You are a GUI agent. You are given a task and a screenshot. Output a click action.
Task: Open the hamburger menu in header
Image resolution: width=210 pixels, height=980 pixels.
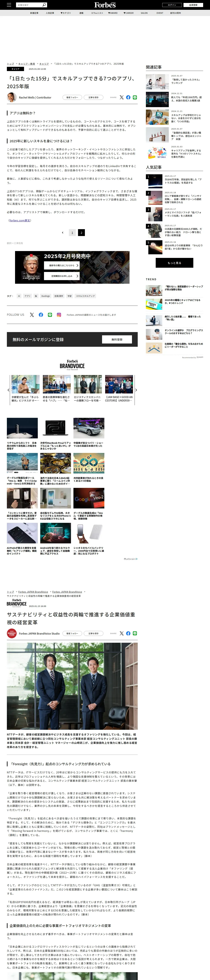[9, 5]
